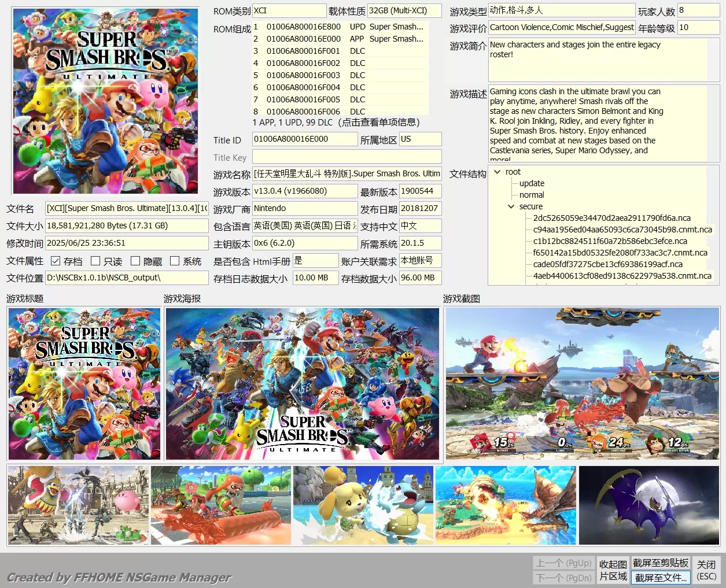Click the Super Smash Bros poster under 游戏海报

pos(302,383)
